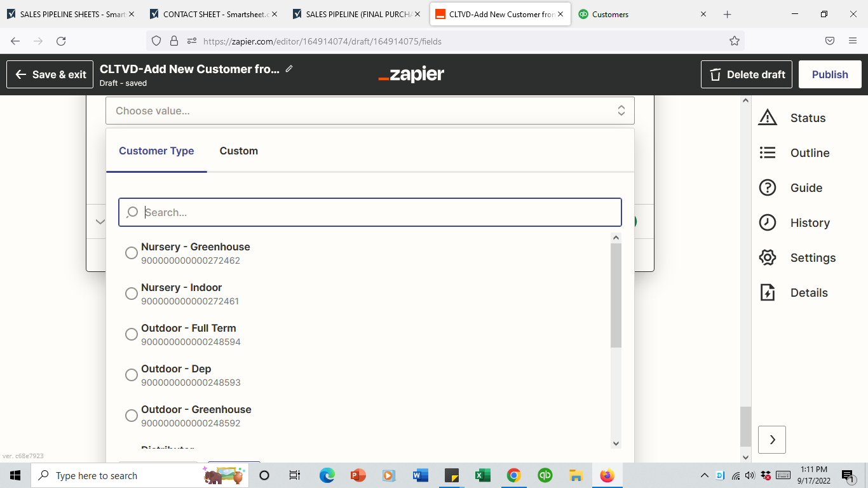Open Chrome from the taskbar
The width and height of the screenshot is (868, 488).
(x=513, y=475)
